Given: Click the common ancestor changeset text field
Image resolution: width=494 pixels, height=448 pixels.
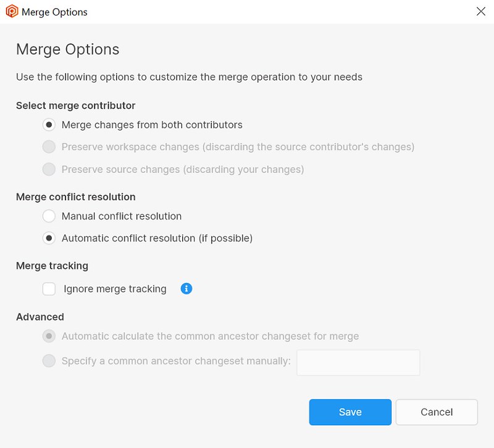Looking at the screenshot, I should point(358,363).
